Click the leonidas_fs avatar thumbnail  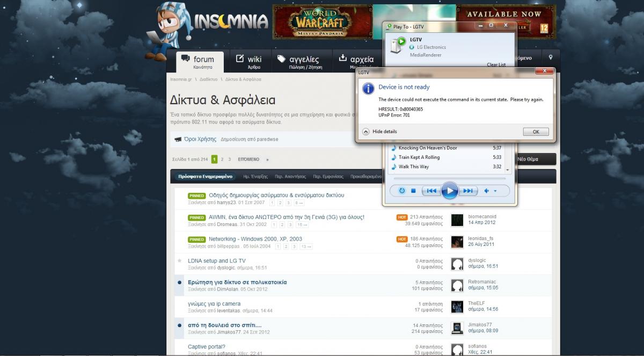click(457, 242)
